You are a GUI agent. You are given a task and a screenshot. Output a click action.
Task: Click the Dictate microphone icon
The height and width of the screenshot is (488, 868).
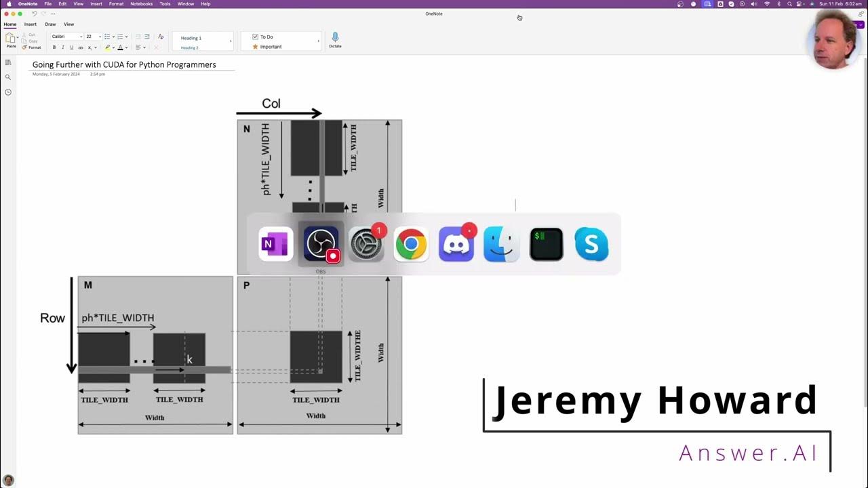pos(335,39)
